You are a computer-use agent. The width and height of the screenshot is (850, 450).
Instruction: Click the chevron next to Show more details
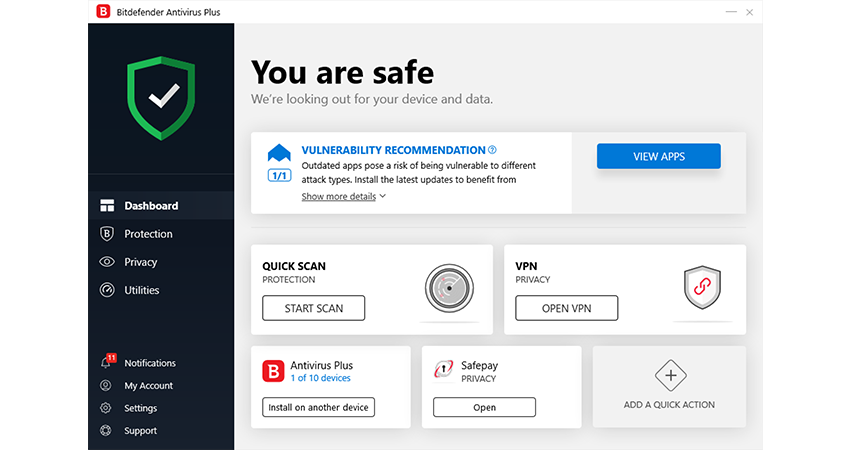[383, 196]
